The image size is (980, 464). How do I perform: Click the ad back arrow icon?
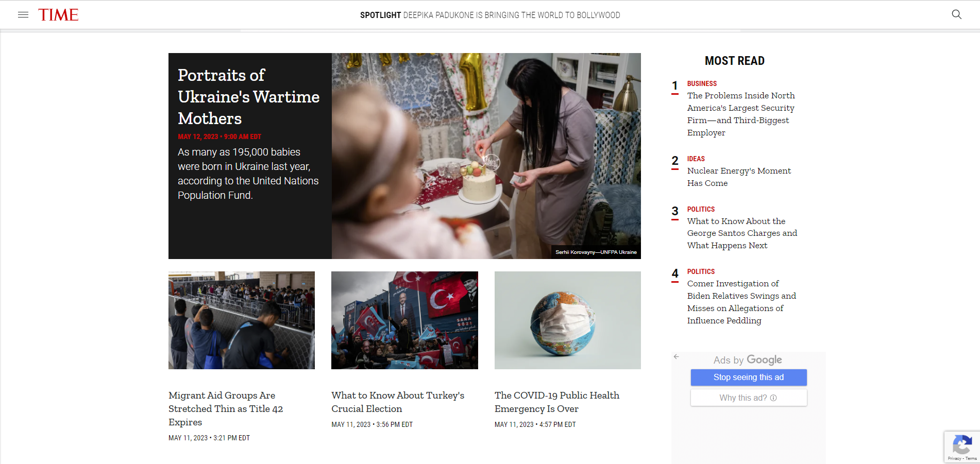click(x=677, y=356)
